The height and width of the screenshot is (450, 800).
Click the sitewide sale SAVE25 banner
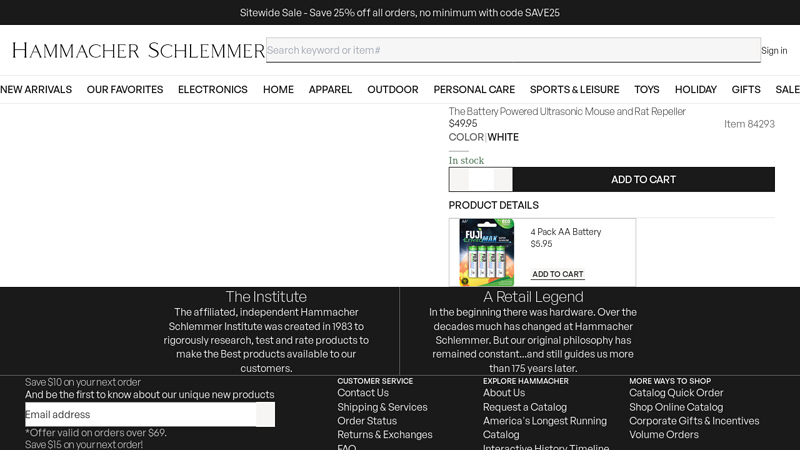click(400, 13)
